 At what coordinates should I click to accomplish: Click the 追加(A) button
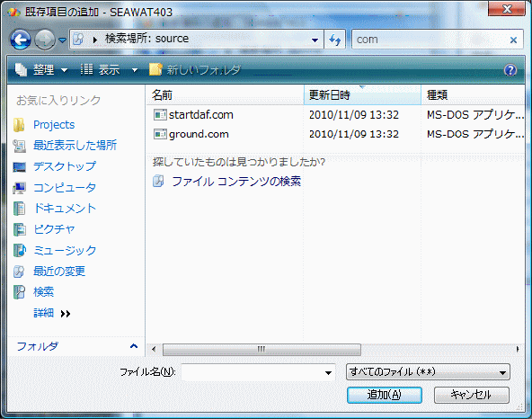pyautogui.click(x=385, y=395)
